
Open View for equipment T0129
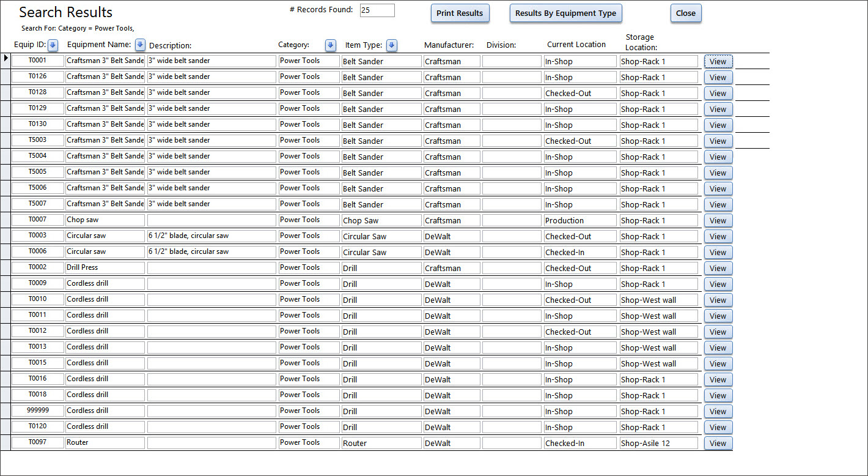tap(718, 109)
